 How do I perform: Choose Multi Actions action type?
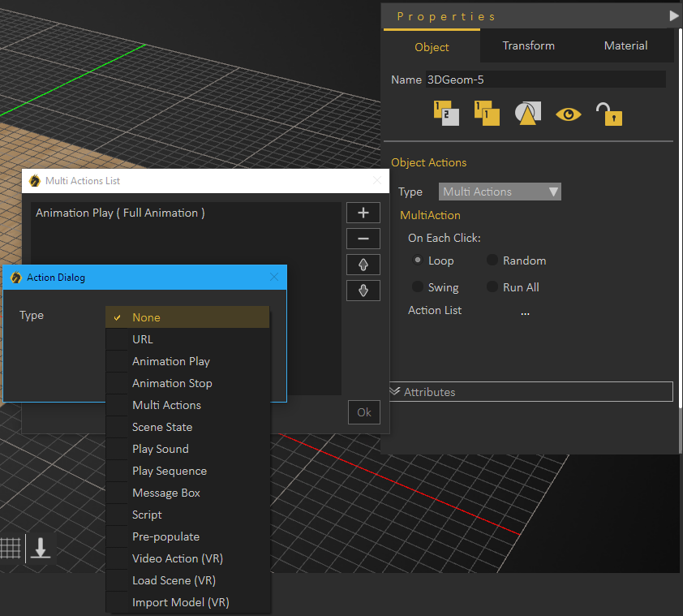point(187,405)
